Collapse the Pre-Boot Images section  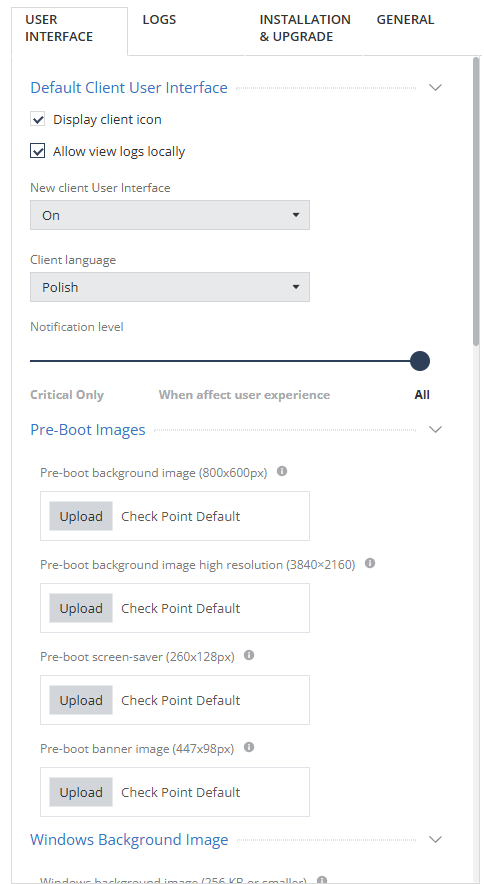point(435,430)
